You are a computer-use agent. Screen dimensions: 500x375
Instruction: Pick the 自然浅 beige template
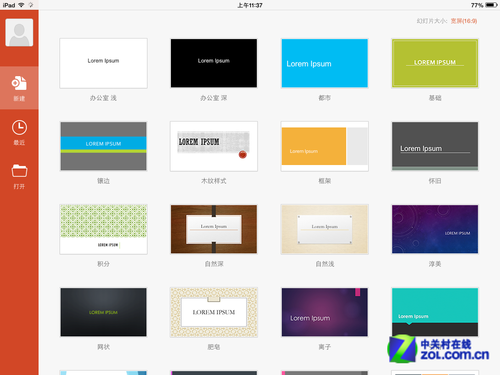324,229
